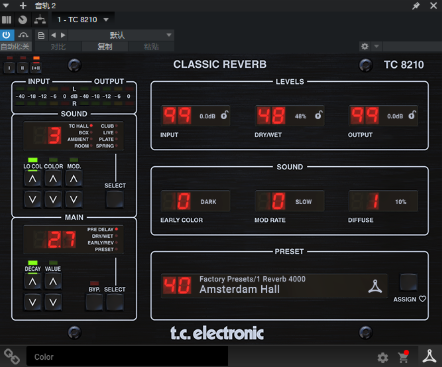Increase VALUE with its up arrow

53,282
